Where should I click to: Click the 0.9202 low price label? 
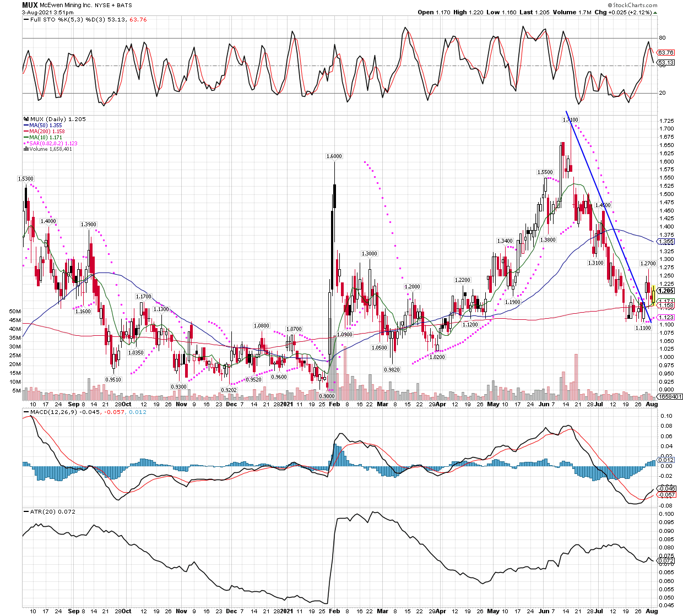(229, 390)
